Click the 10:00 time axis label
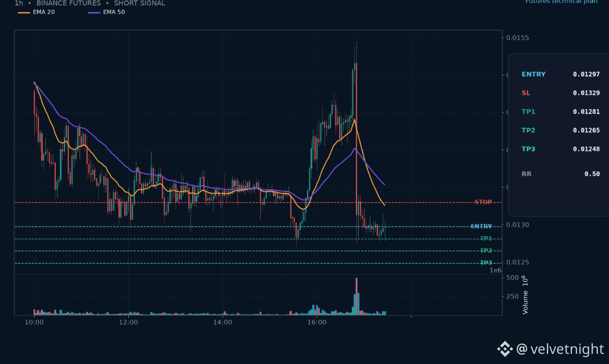The height and width of the screenshot is (364, 609). coord(34,322)
